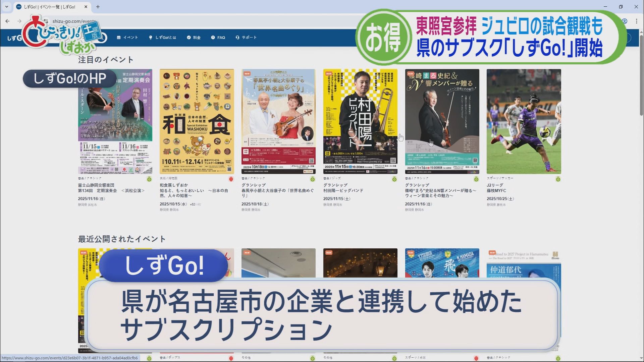Open the 村田陽一ビッグバンド event poster
This screenshot has height=362, width=644.
coord(360,121)
